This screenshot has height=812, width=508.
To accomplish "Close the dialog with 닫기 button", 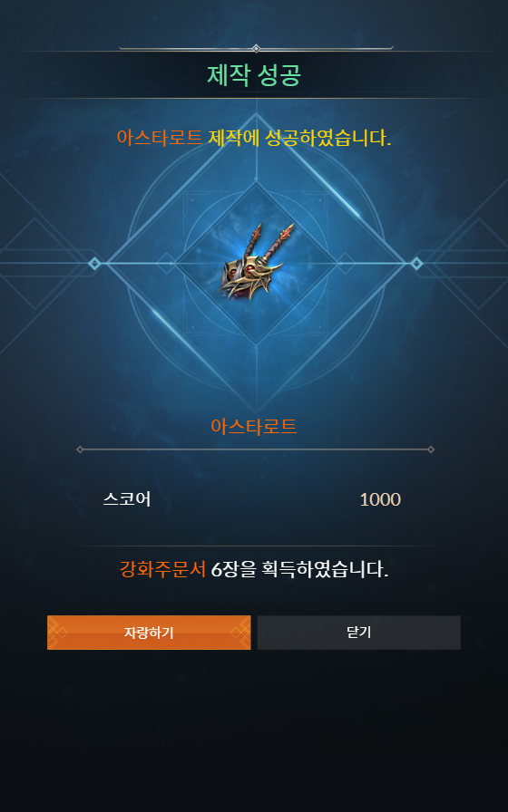I will click(358, 633).
